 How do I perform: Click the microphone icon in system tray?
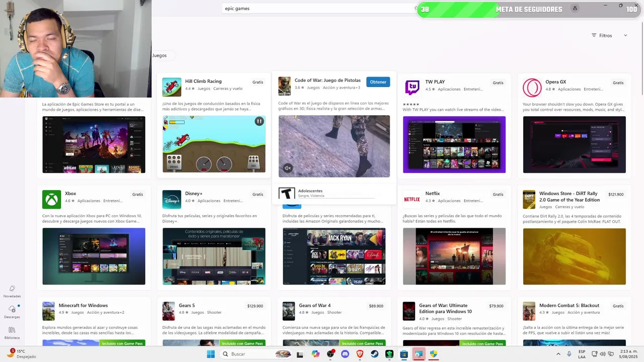coord(569,354)
